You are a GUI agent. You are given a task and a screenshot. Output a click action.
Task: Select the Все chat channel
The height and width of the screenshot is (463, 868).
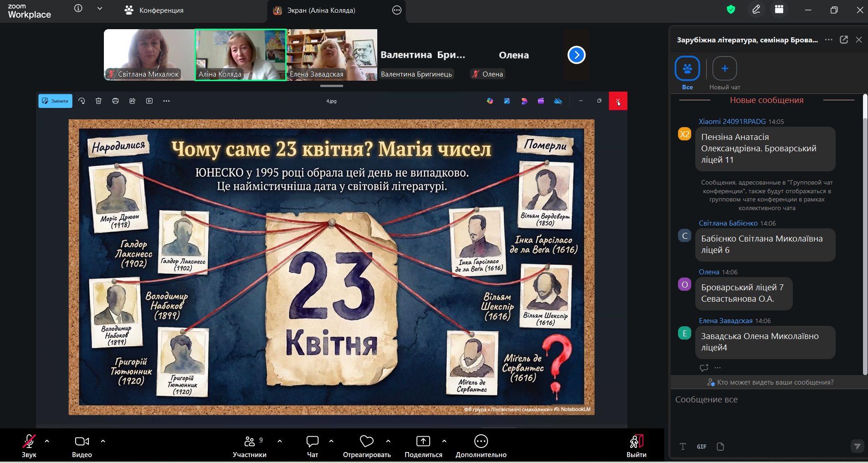[x=687, y=73]
